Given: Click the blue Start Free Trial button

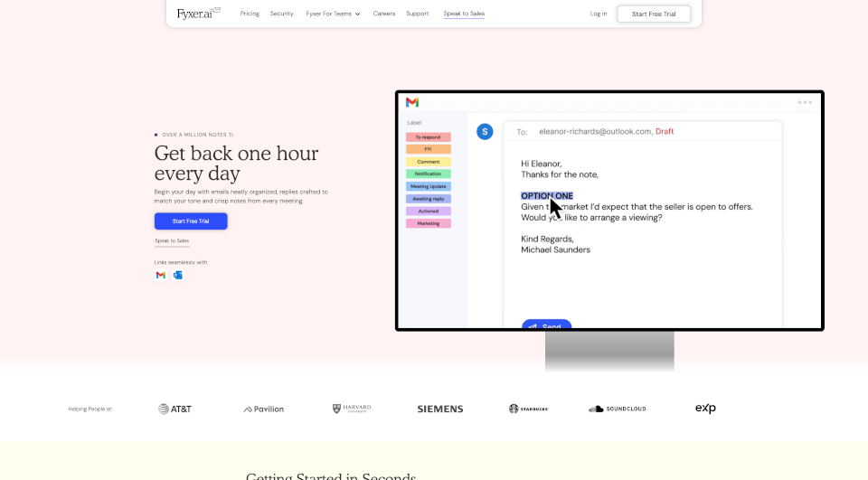Looking at the screenshot, I should pos(191,221).
